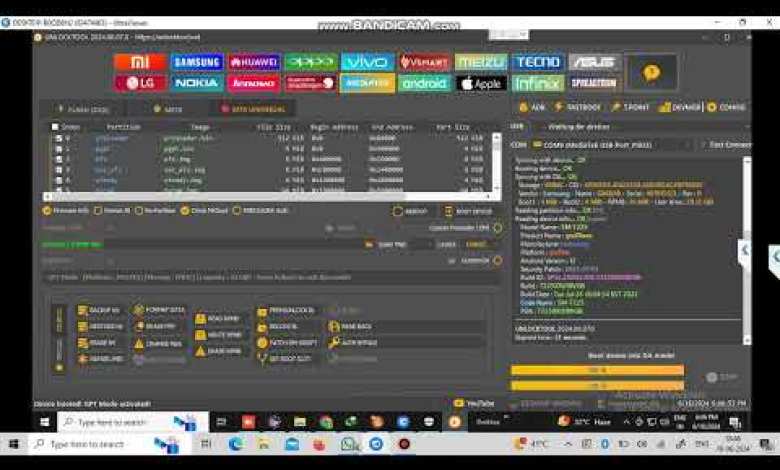The width and height of the screenshot is (780, 470).
Task: Open the T.Point tab
Action: click(x=630, y=107)
